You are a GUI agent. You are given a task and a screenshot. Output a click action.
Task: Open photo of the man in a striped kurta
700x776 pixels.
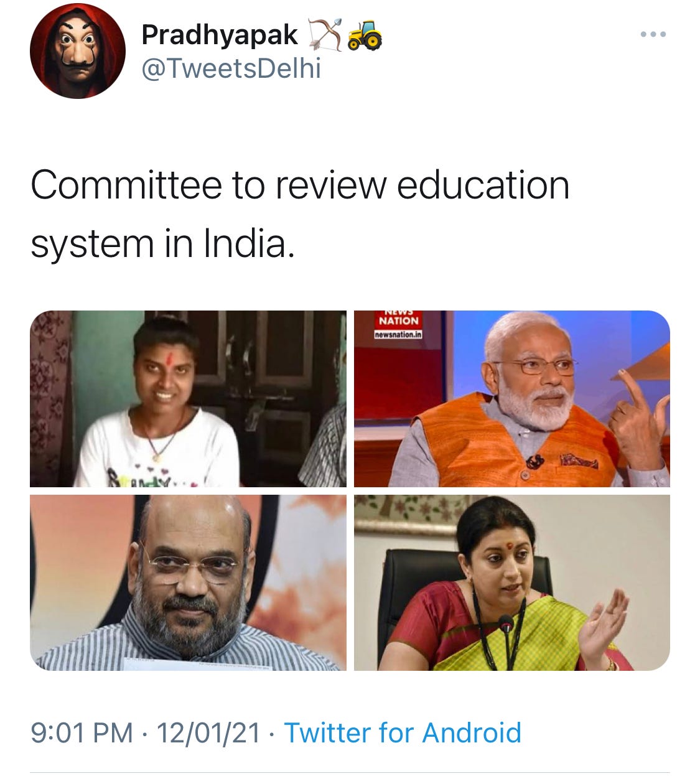tap(188, 583)
